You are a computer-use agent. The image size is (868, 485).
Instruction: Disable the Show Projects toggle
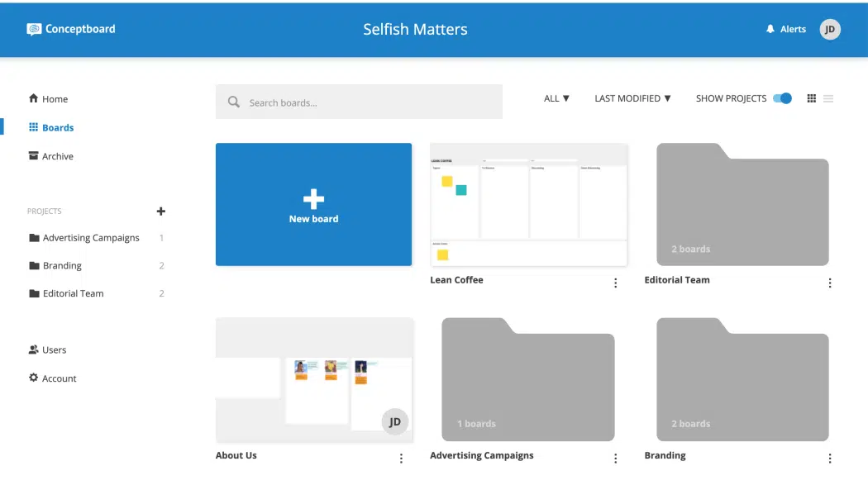(782, 98)
